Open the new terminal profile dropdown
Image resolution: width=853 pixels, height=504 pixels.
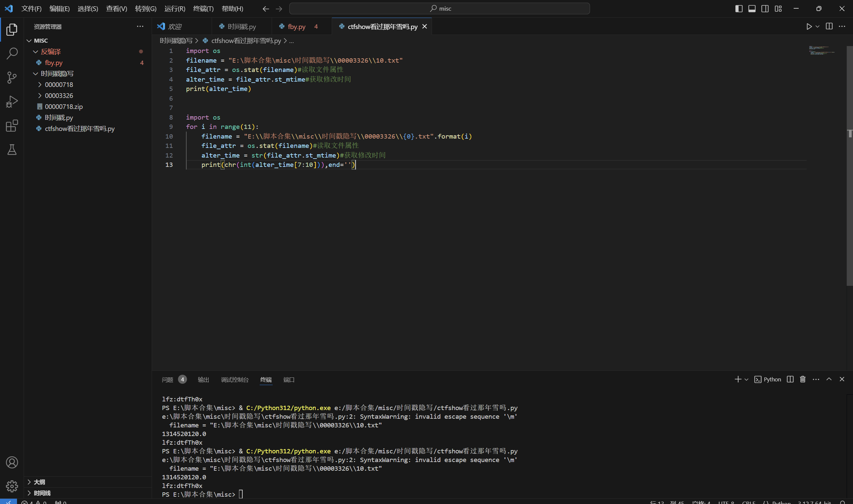coord(746,379)
